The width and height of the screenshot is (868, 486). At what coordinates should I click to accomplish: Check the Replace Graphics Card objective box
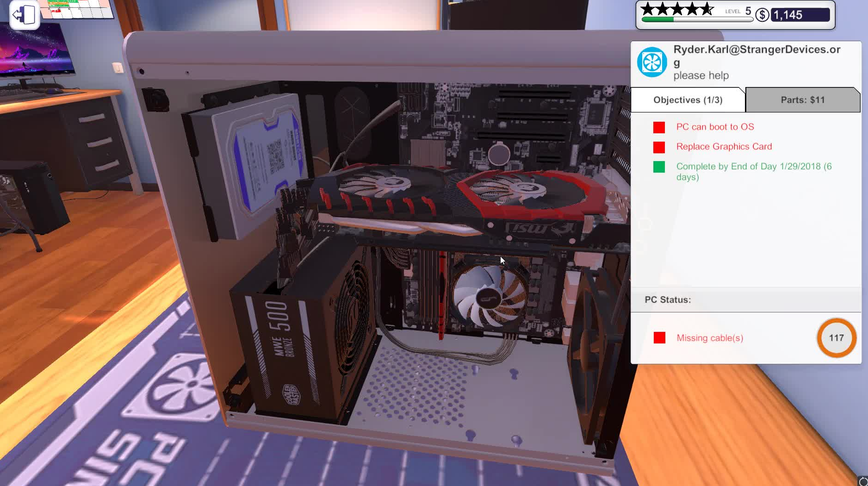[659, 147]
